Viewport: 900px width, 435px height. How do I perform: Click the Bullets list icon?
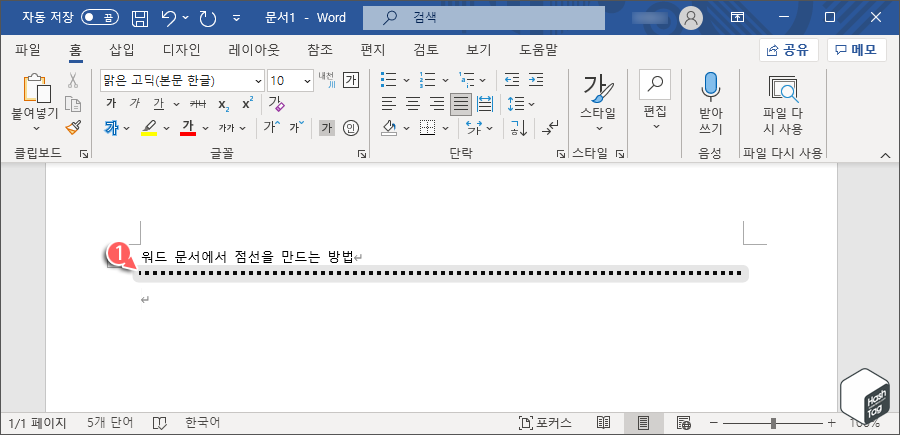pos(389,80)
